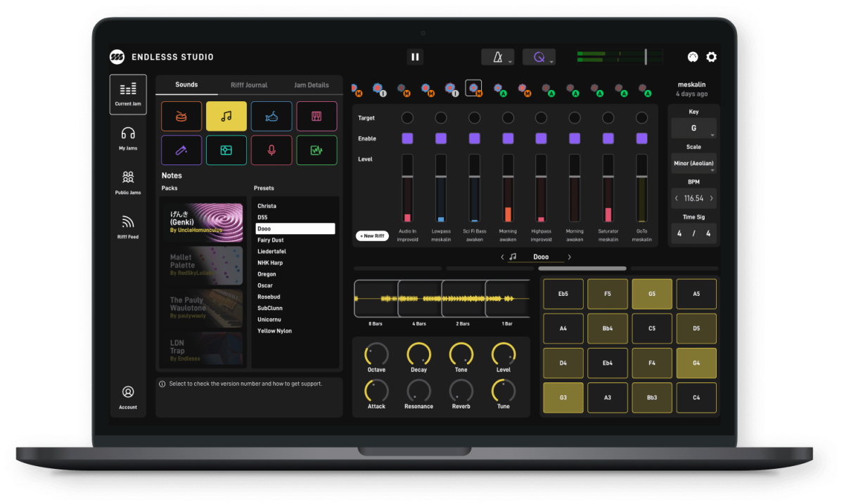Open the settings gear icon

click(711, 57)
